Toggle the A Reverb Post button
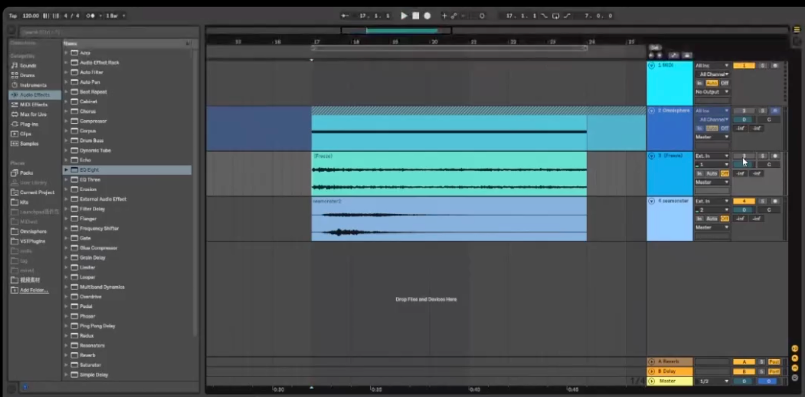Viewport: 806px width, 398px height. [774, 362]
